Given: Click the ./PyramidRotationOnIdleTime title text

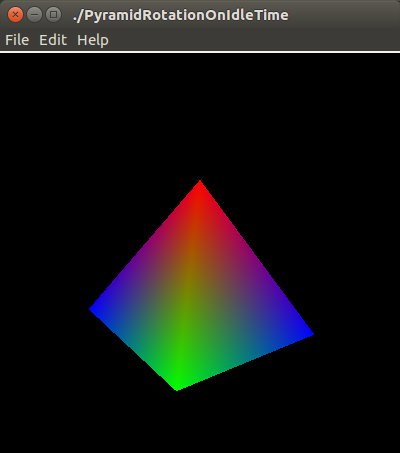Looking at the screenshot, I should click(x=181, y=15).
